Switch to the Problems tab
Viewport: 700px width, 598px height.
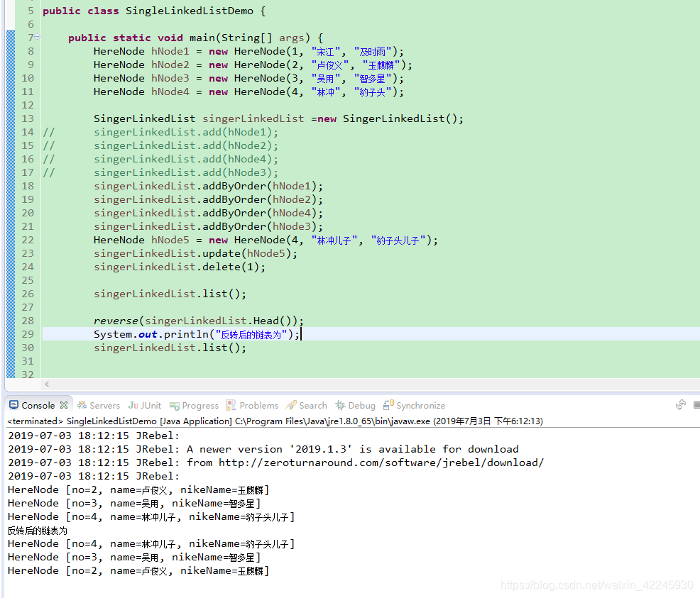[252, 405]
